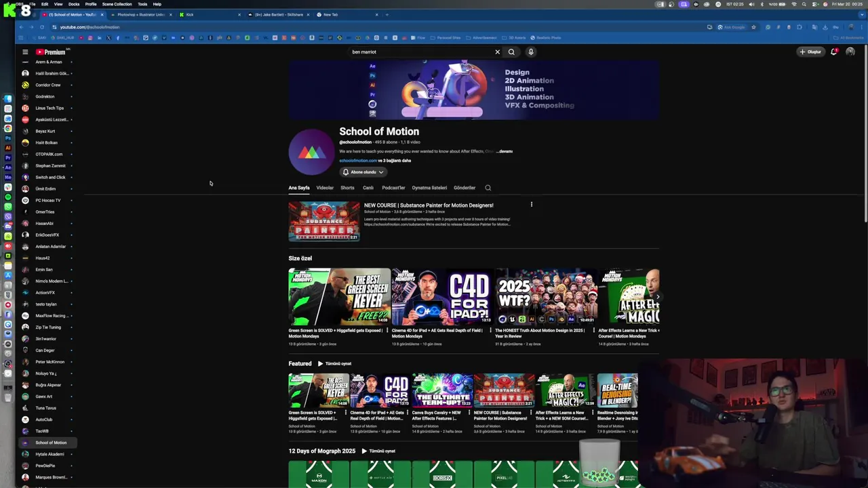The image size is (868, 488).
Task: Switch to the Videolar tab
Action: 325,188
